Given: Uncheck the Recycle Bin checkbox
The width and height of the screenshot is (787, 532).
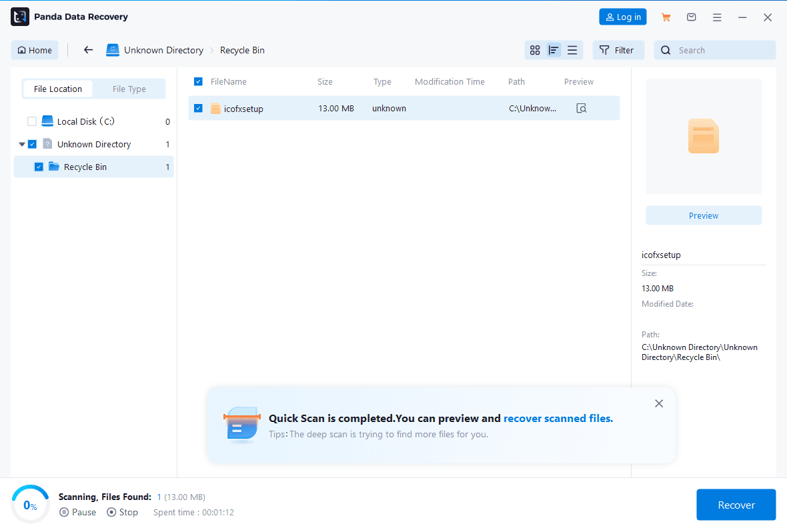Looking at the screenshot, I should coord(39,167).
